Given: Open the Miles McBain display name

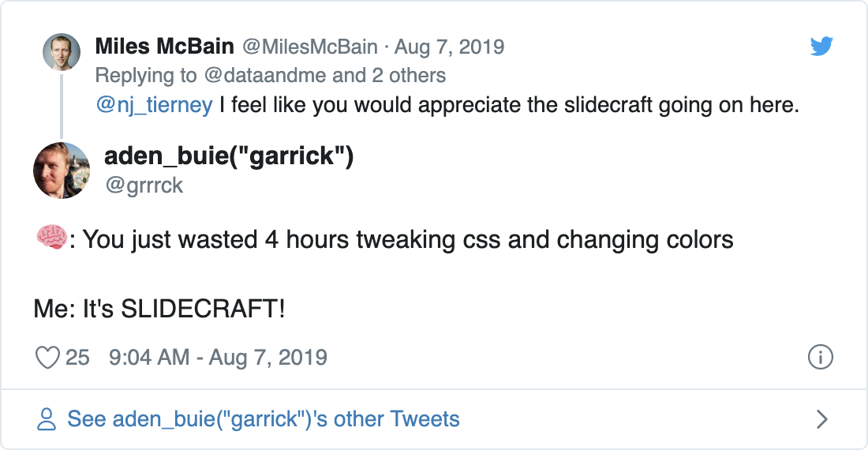Looking at the screenshot, I should tap(164, 47).
